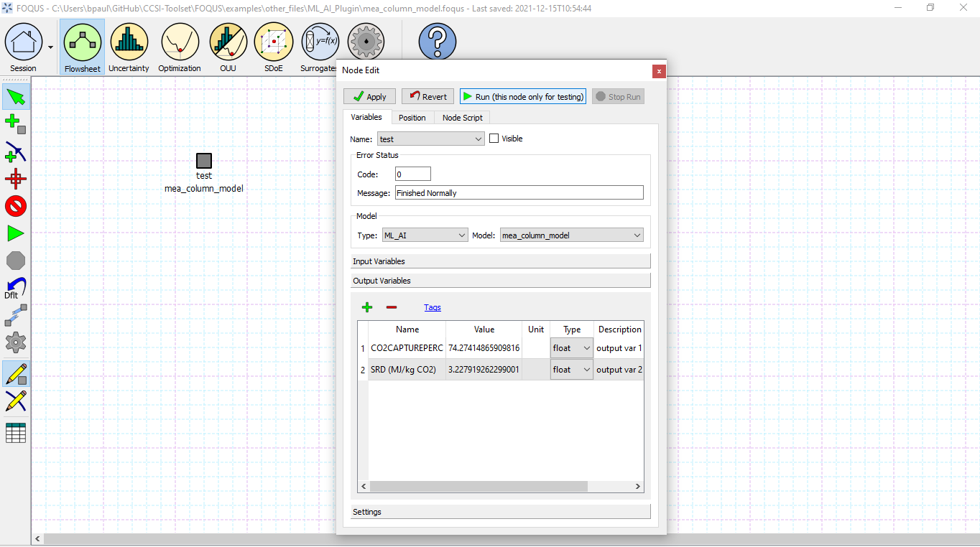Open the Surrogates toolbar icon
Image resolution: width=980 pixels, height=547 pixels.
(320, 47)
